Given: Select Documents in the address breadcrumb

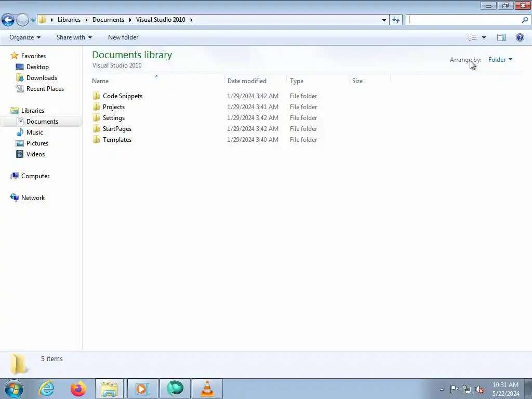Looking at the screenshot, I should pos(108,20).
